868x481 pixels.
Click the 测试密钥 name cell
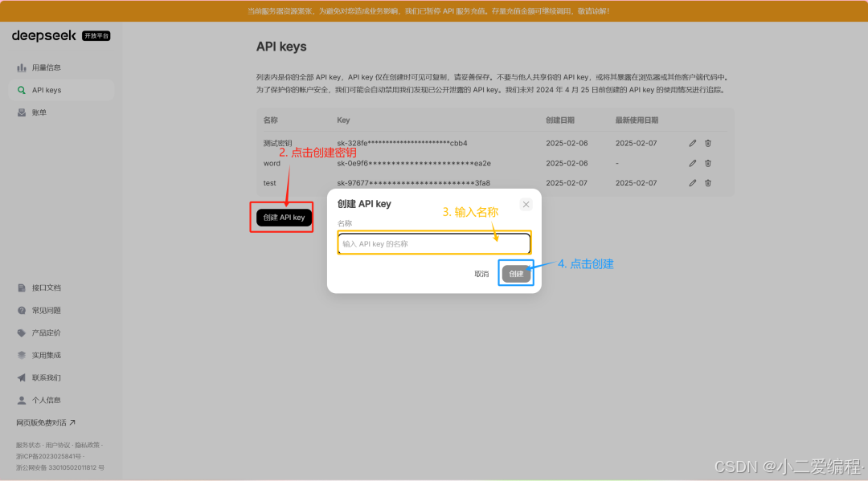tap(277, 143)
